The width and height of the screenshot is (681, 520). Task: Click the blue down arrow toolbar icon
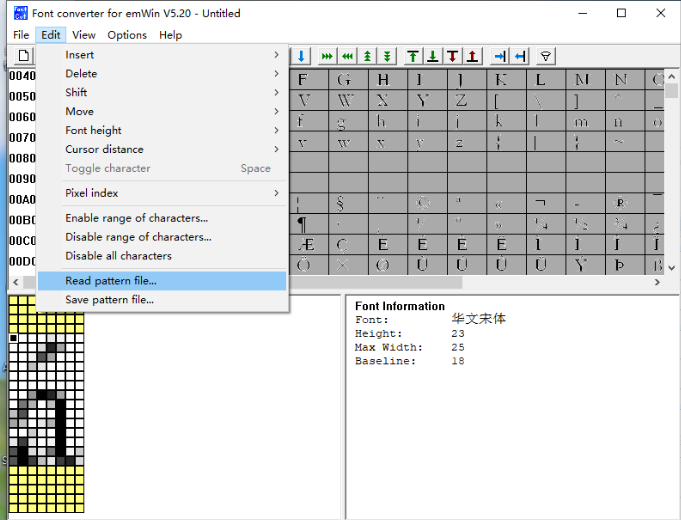pyautogui.click(x=301, y=56)
